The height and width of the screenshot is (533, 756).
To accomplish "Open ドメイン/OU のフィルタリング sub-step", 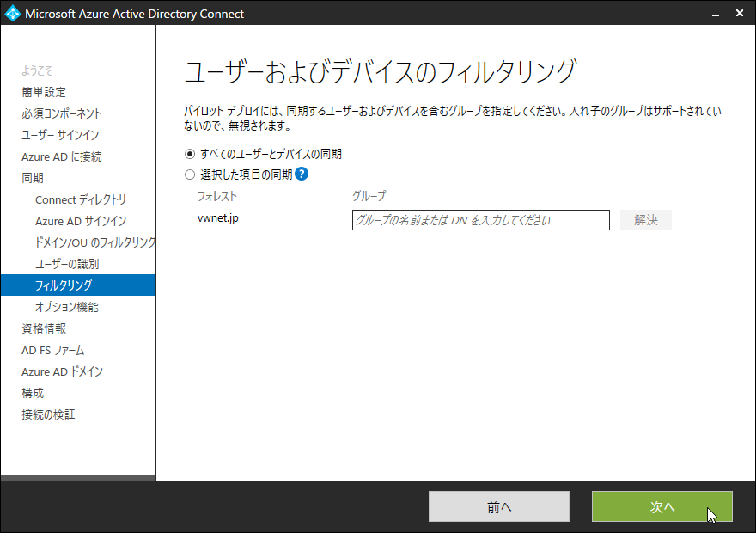I will 95,242.
